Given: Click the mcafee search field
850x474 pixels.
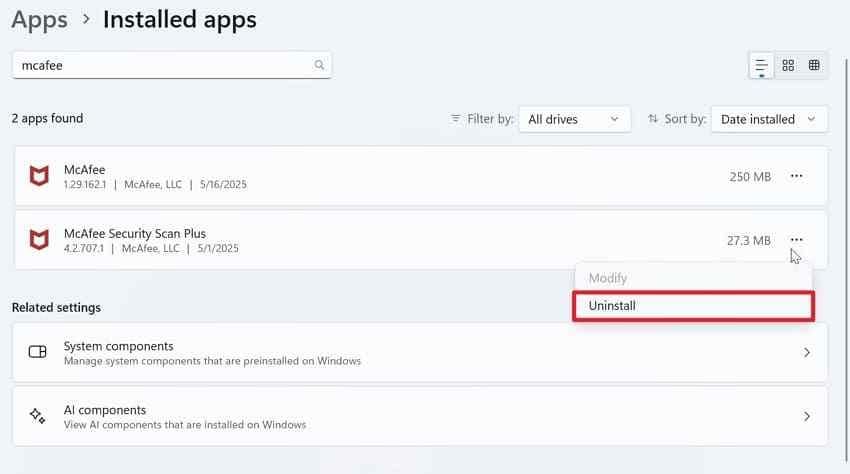Looking at the screenshot, I should click(172, 65).
